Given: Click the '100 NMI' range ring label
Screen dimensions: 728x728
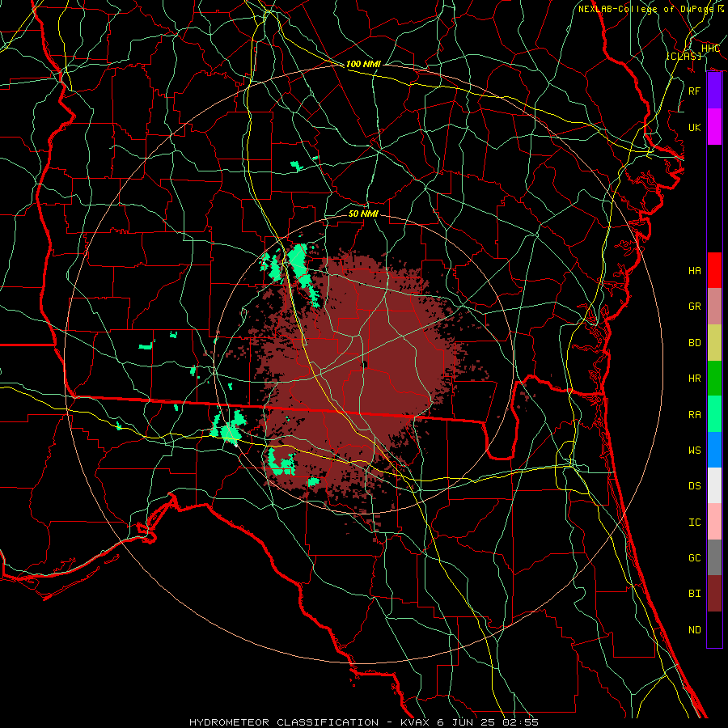Looking at the screenshot, I should click(363, 64).
